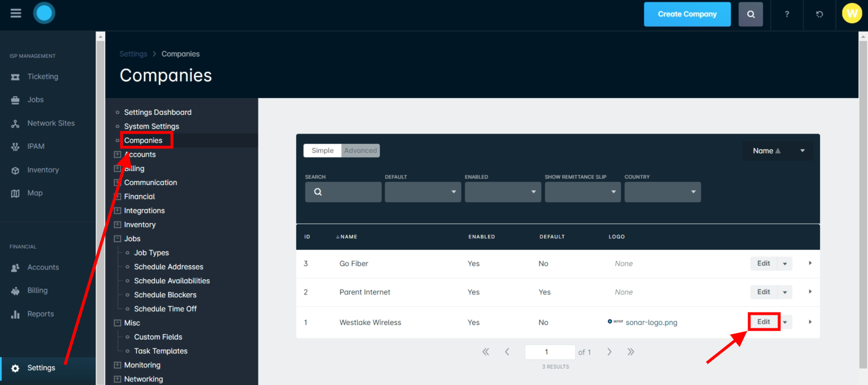Screen dimensions: 868x385
Task: Click the page number input field
Action: pos(550,352)
